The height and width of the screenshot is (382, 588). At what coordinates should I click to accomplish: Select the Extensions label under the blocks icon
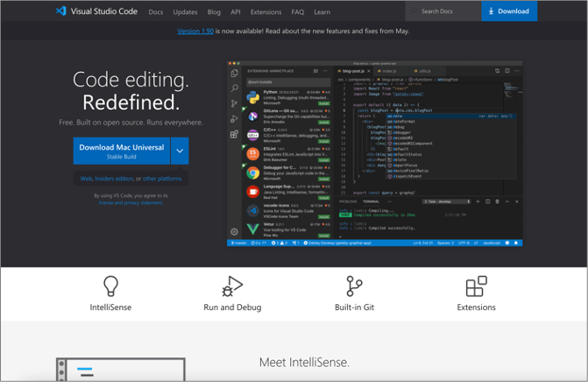click(x=476, y=308)
